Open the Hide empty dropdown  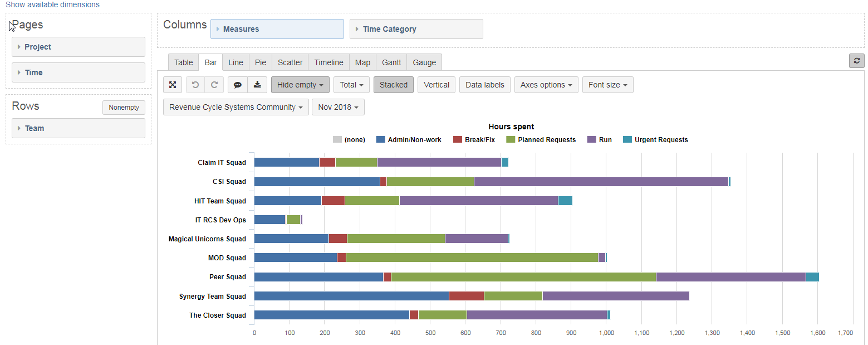300,85
